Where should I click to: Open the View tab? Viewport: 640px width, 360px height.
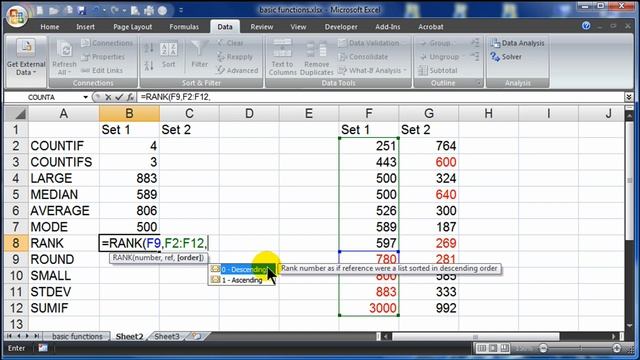pos(298,27)
